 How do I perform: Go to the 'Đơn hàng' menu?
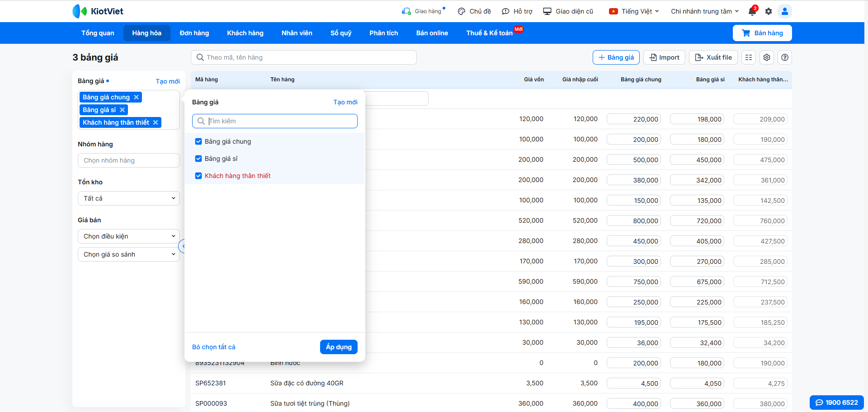coord(194,33)
